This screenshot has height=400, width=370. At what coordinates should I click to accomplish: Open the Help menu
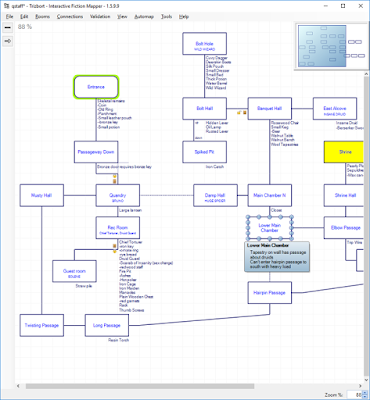pyautogui.click(x=184, y=16)
